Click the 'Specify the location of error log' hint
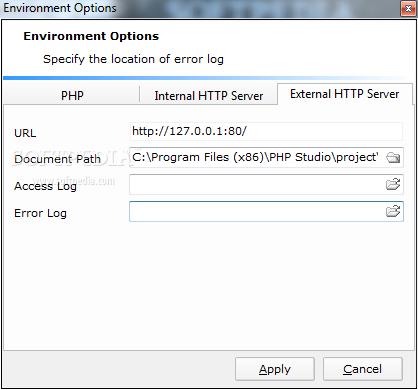 click(133, 59)
